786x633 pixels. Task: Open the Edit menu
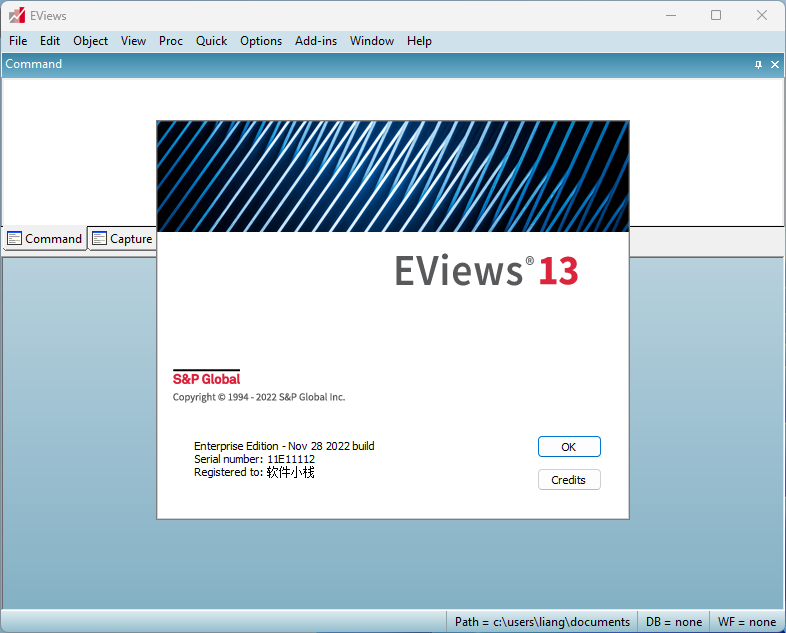click(50, 41)
